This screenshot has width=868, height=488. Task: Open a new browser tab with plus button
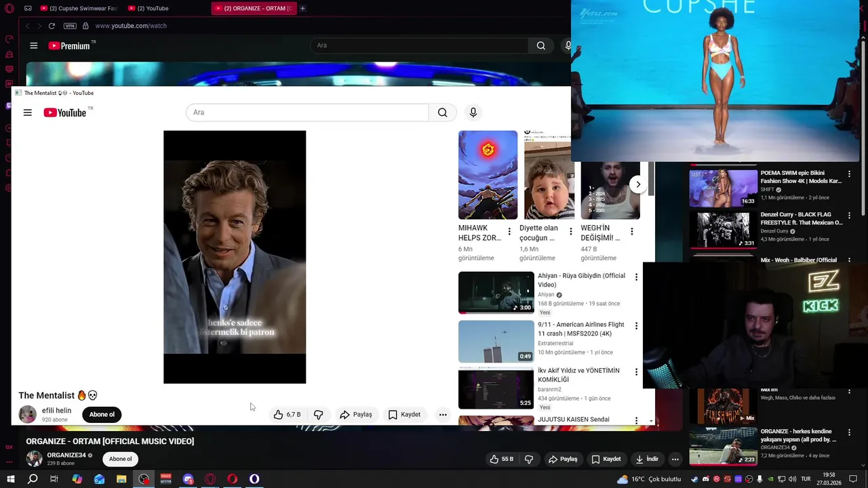click(x=302, y=8)
